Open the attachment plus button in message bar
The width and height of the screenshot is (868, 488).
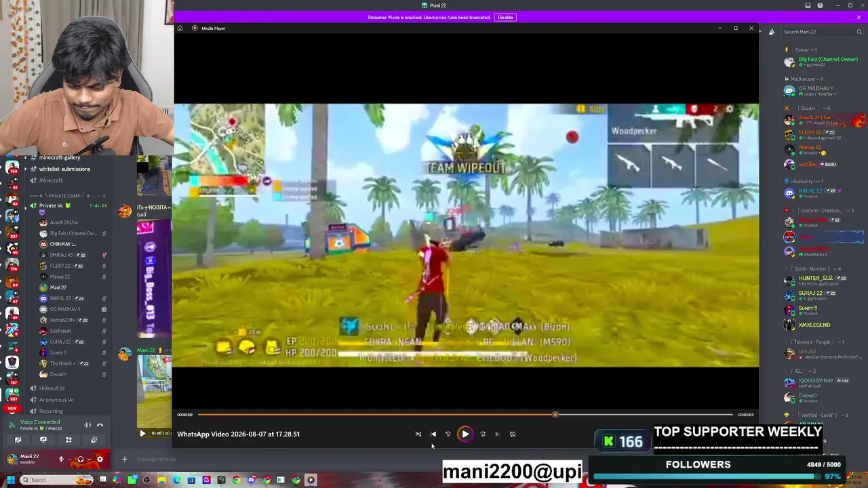[124, 460]
